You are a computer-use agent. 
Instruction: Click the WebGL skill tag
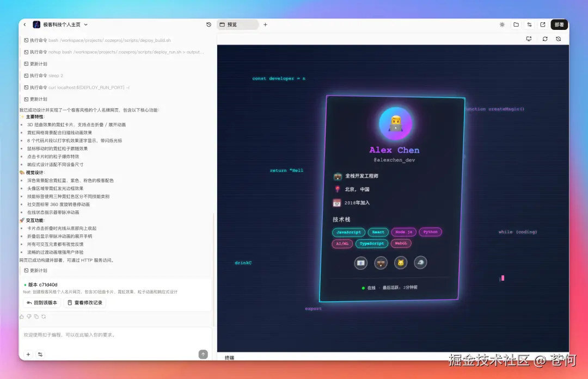click(x=401, y=244)
